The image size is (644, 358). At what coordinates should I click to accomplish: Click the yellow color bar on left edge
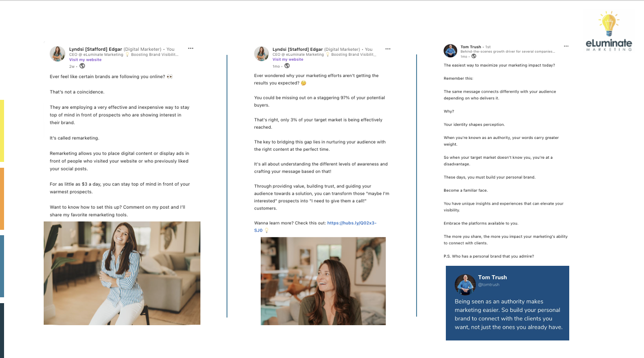coord(2,131)
